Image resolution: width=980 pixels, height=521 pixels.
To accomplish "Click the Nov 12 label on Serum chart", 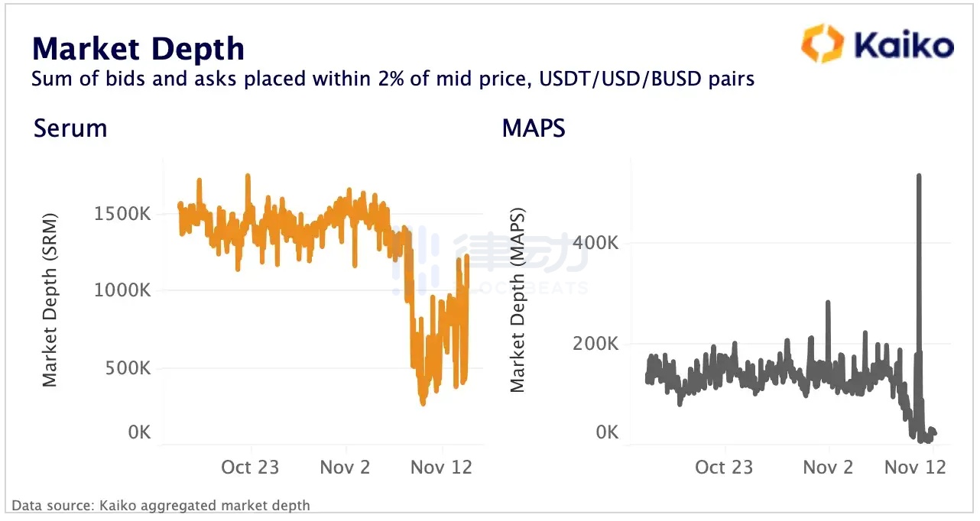I will point(441,467).
